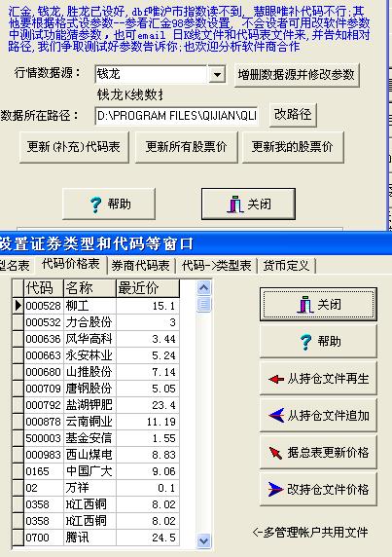Viewport: 392px width, 557px height.
Task: Click blue arrow icon for 从持仓文件追加
Action: [x=276, y=415]
